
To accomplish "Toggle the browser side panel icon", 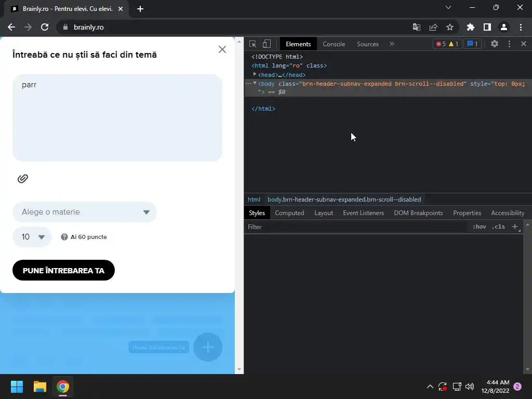I will pos(487,27).
